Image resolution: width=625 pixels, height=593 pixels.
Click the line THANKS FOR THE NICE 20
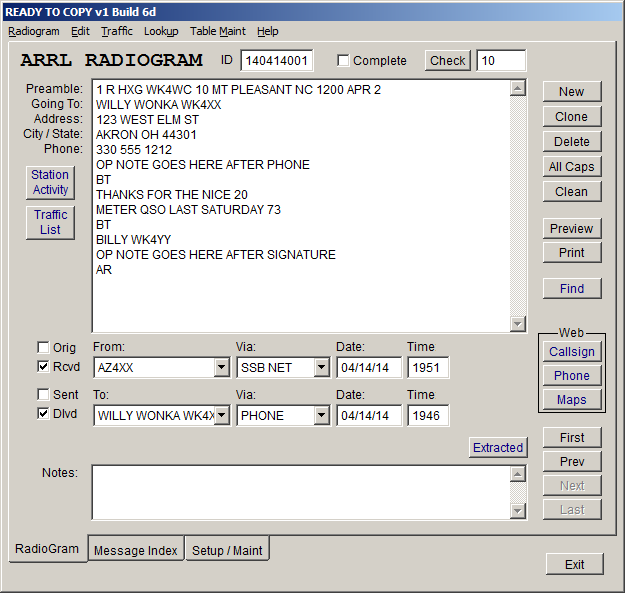172,194
